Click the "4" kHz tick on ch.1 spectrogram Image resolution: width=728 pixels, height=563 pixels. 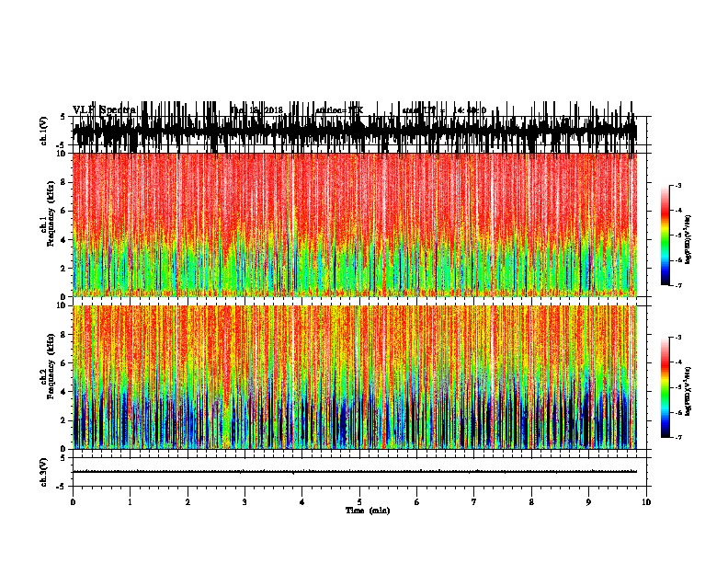pos(63,240)
